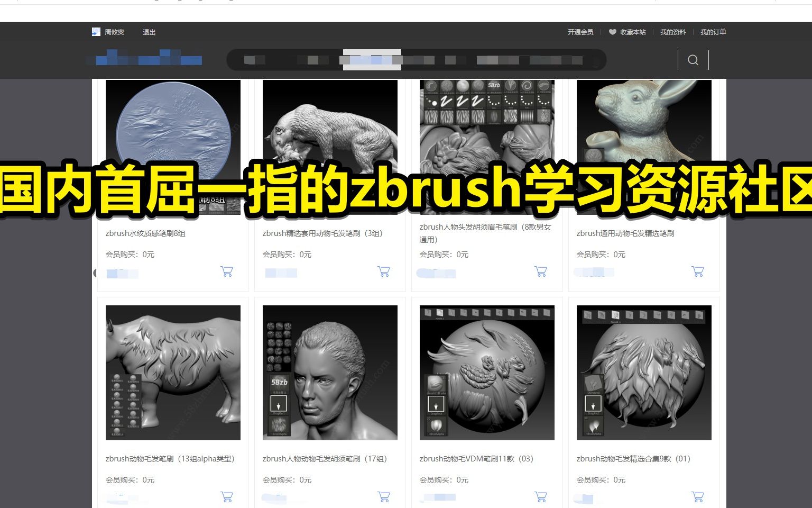Open the 周攸寞 user name link

pyautogui.click(x=114, y=32)
